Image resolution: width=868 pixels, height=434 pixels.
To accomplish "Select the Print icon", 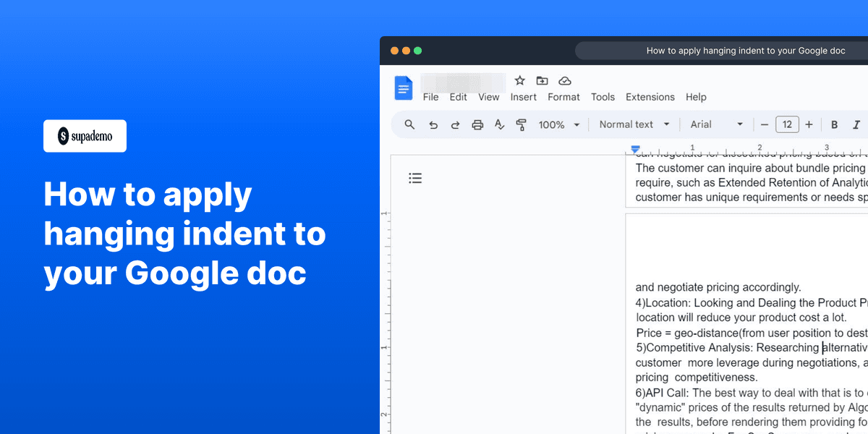I will point(477,124).
